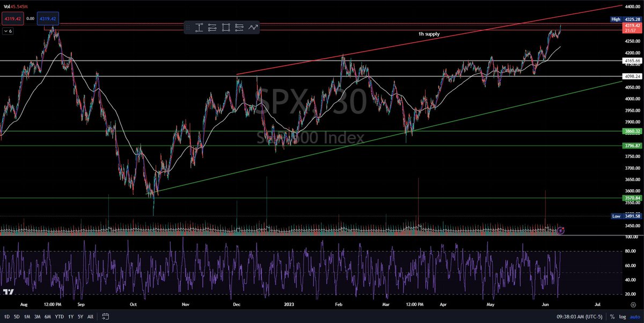Open price scale settings gear icon

634,304
